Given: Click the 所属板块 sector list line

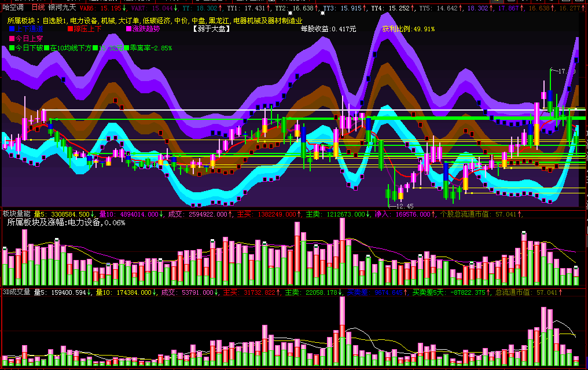Looking at the screenshot, I should pos(155,21).
